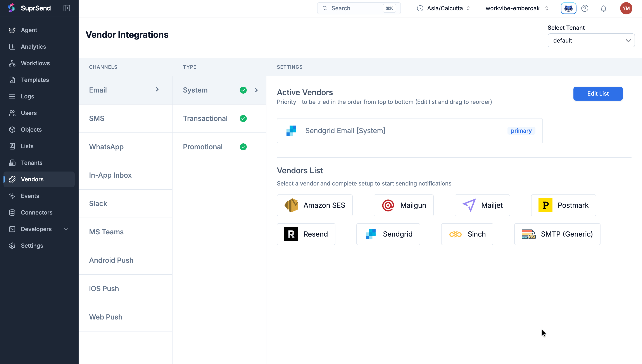
Task: Click the Vendors puzzle icon
Action: point(12,179)
